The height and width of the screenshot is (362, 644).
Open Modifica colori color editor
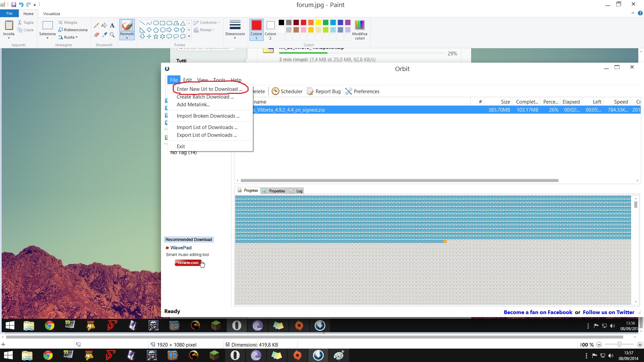tap(360, 30)
